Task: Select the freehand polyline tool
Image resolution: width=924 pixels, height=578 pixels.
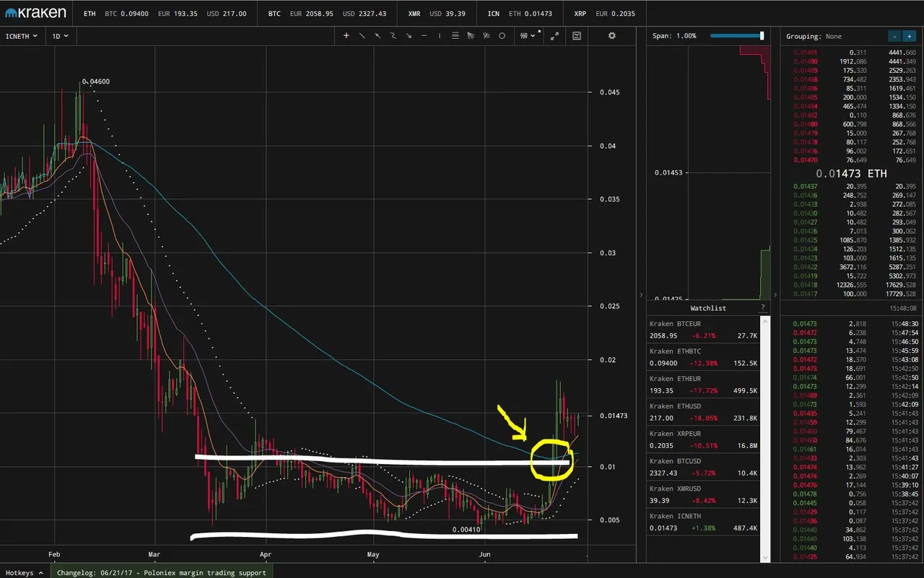Action: pyautogui.click(x=393, y=35)
